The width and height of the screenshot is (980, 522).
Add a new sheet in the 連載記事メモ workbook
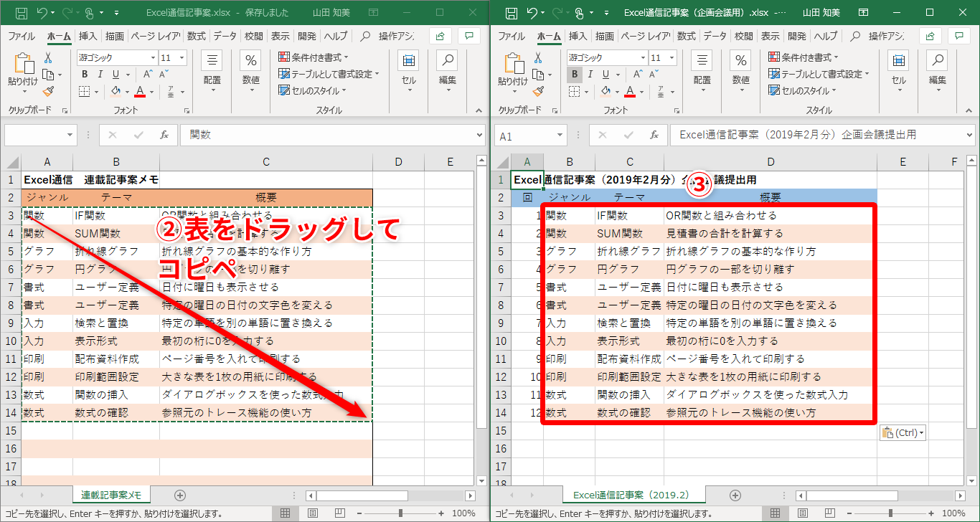click(x=180, y=495)
